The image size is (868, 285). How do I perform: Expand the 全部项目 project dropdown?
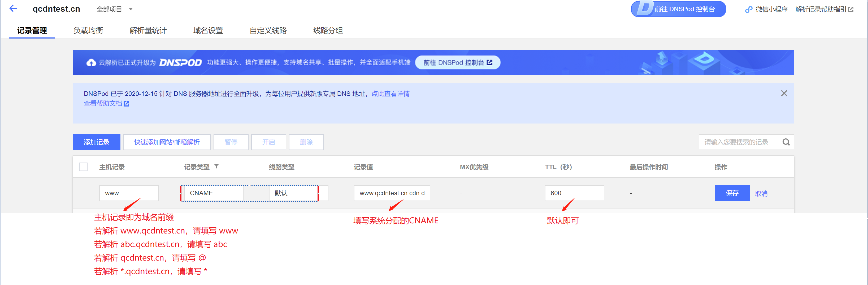[x=115, y=9]
